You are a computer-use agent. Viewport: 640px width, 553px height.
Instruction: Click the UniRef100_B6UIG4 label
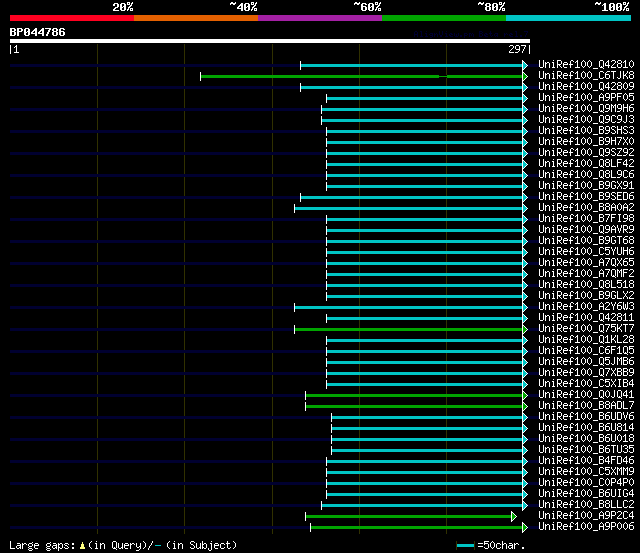(586, 494)
